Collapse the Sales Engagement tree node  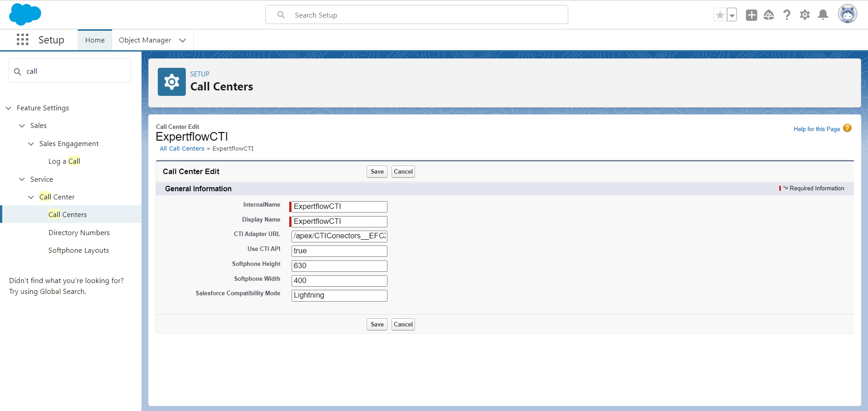tap(31, 144)
